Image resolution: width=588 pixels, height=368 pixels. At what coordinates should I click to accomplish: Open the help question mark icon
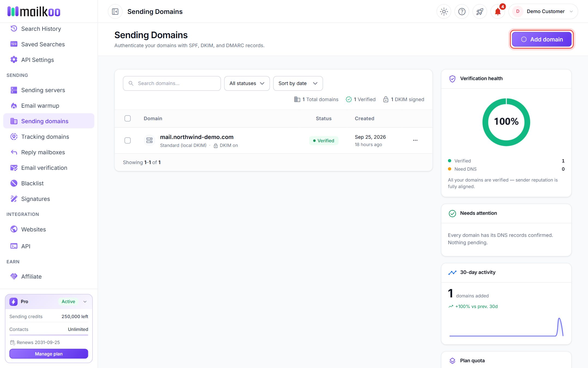[462, 11]
